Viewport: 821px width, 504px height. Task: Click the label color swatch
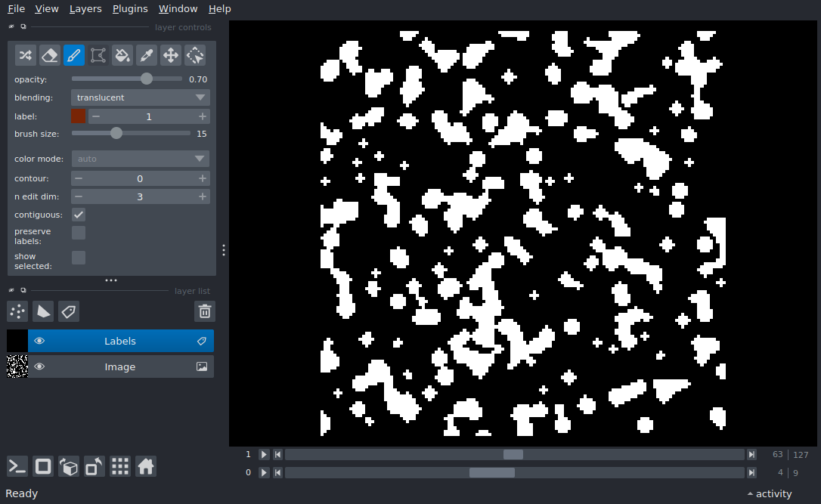pos(78,116)
